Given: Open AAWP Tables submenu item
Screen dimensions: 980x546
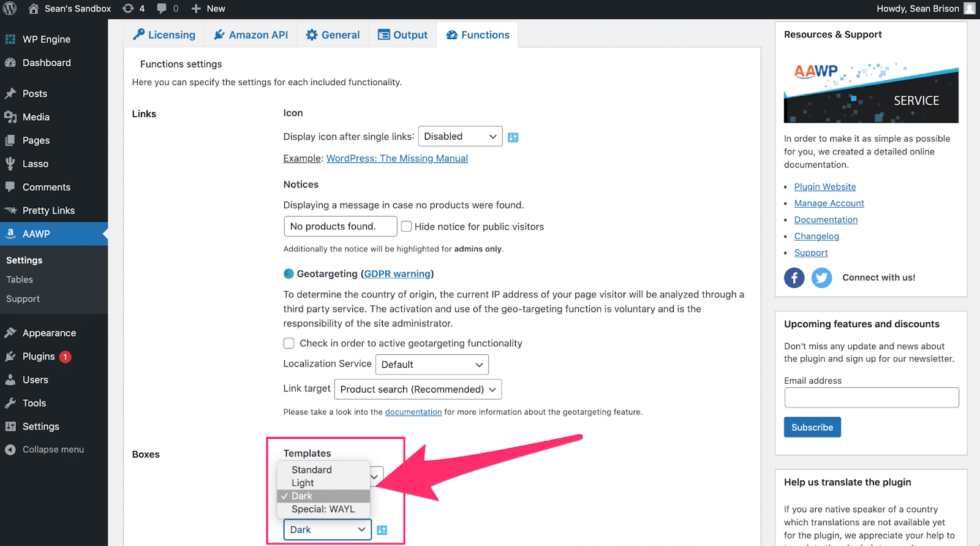Looking at the screenshot, I should [x=20, y=279].
